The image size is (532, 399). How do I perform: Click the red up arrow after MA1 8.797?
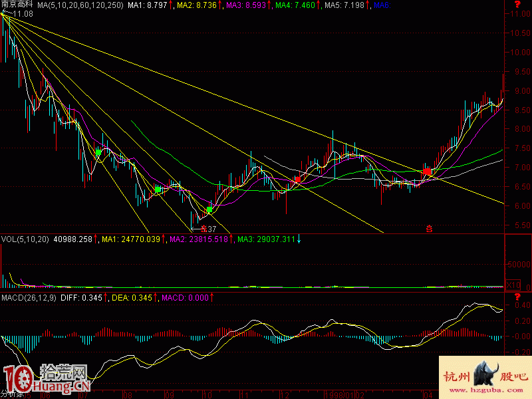coord(171,5)
